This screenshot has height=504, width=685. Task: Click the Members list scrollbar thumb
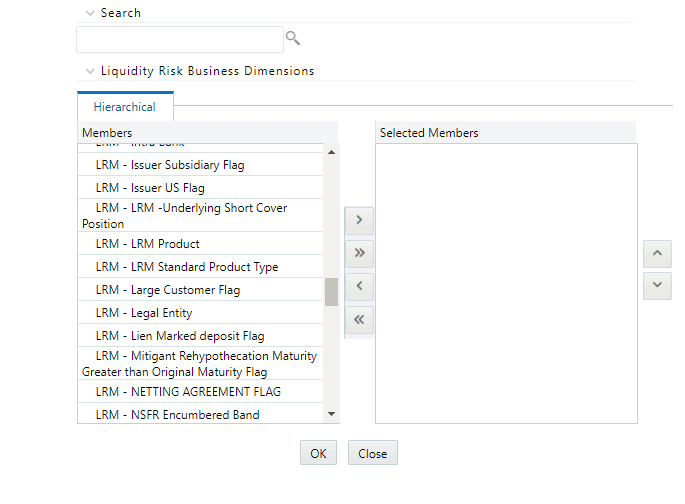coord(331,292)
